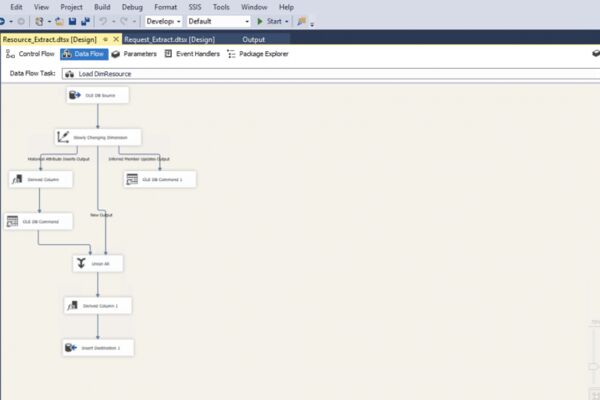
Task: Switch to the Parameters designer tab
Action: (x=134, y=54)
